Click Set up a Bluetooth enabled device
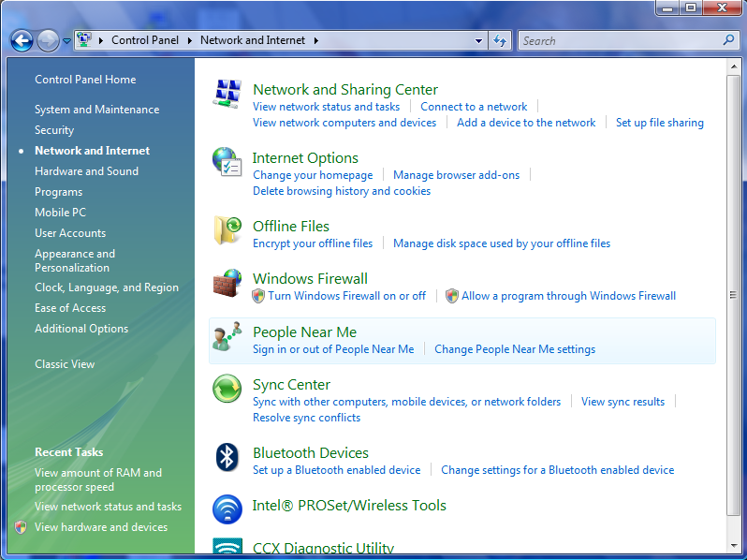Viewport: 747px width, 560px height. [336, 470]
